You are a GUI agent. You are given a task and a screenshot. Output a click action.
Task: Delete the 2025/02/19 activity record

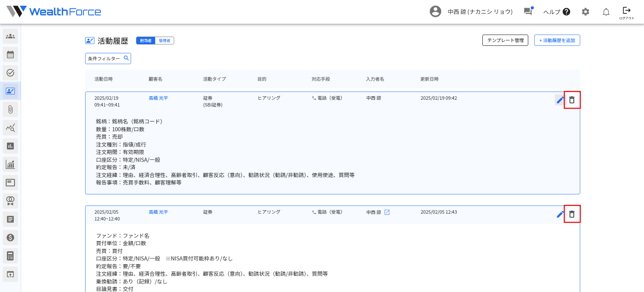pos(572,100)
